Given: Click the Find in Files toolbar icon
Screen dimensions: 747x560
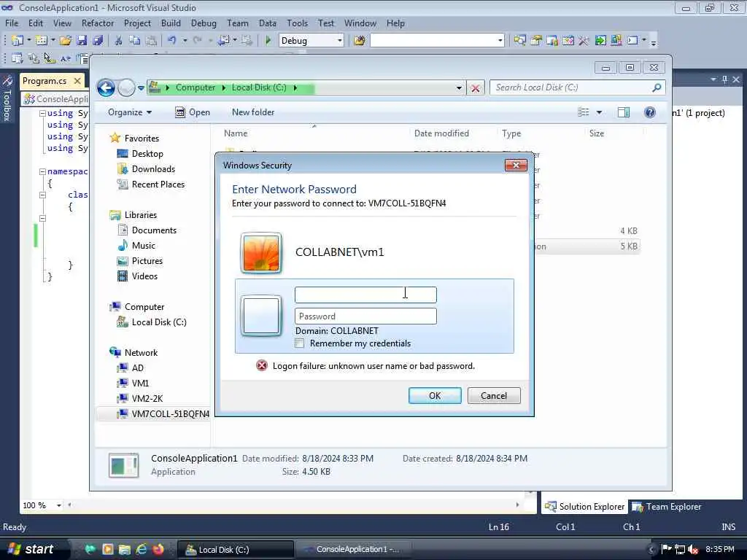Looking at the screenshot, I should click(359, 41).
